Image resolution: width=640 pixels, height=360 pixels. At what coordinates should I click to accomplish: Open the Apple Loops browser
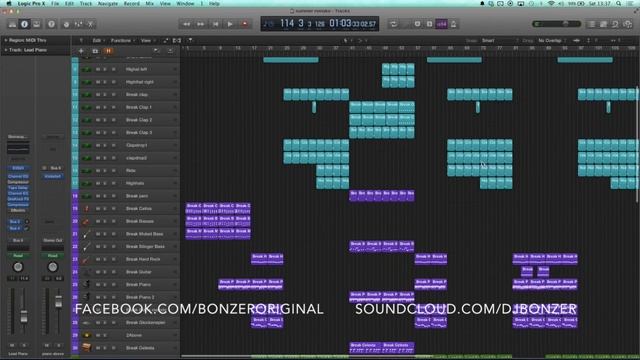pyautogui.click(x=616, y=24)
